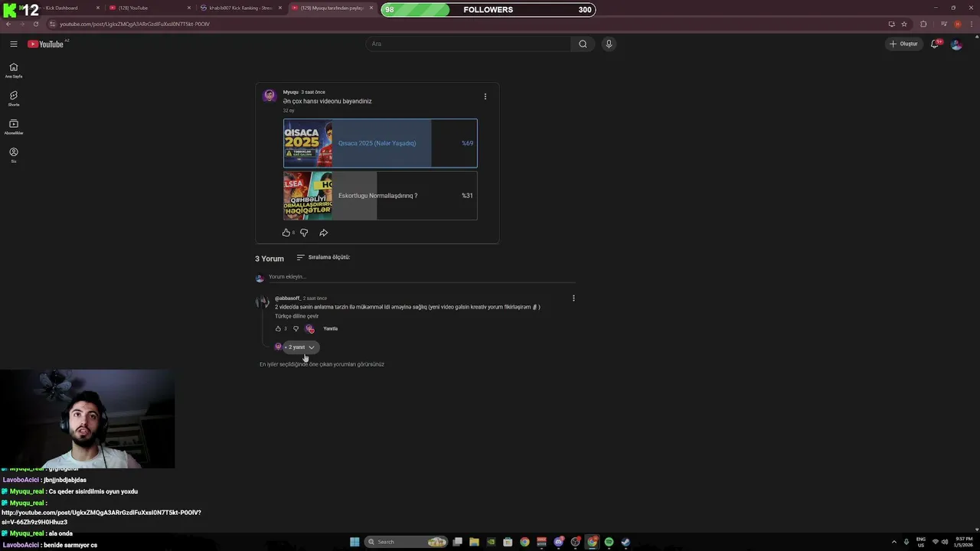Open Spotify from the taskbar
Viewport: 980px width, 551px height.
click(609, 542)
